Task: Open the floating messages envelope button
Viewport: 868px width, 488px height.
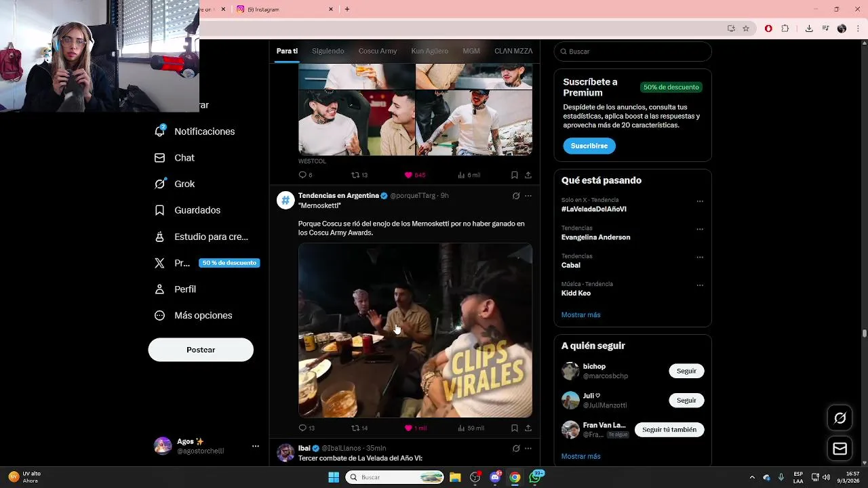Action: click(840, 449)
